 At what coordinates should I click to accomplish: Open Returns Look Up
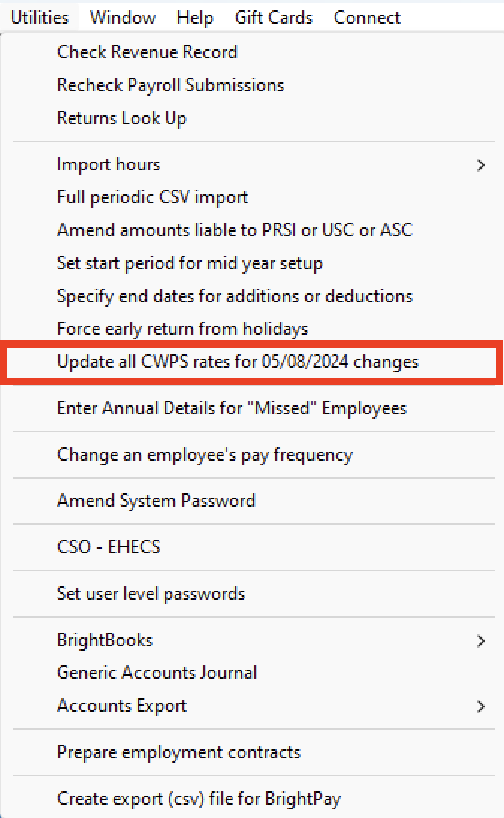pyautogui.click(x=122, y=118)
